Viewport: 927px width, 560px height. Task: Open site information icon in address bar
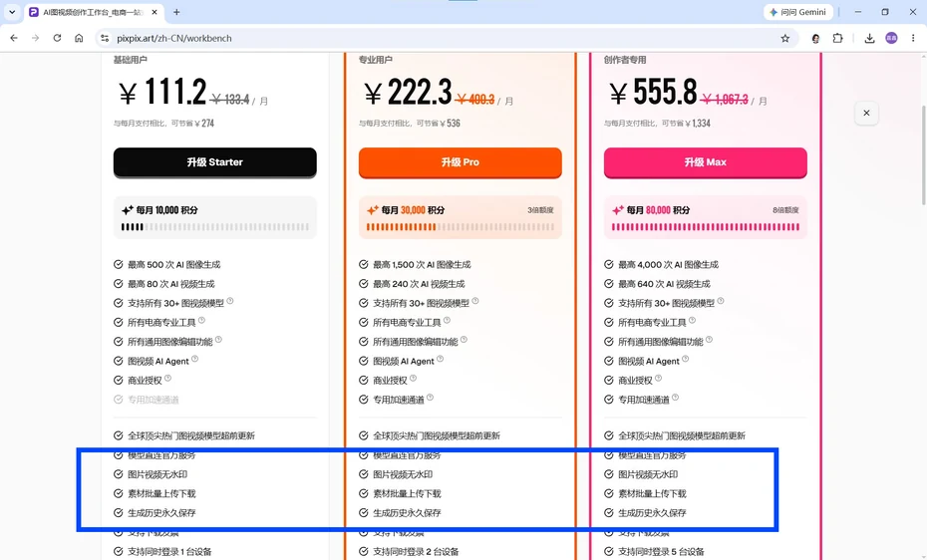(x=105, y=38)
